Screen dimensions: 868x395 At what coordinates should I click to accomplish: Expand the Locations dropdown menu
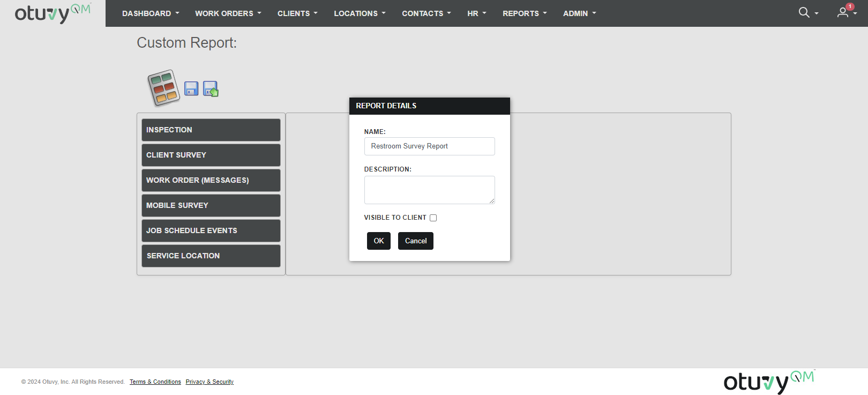pos(360,13)
